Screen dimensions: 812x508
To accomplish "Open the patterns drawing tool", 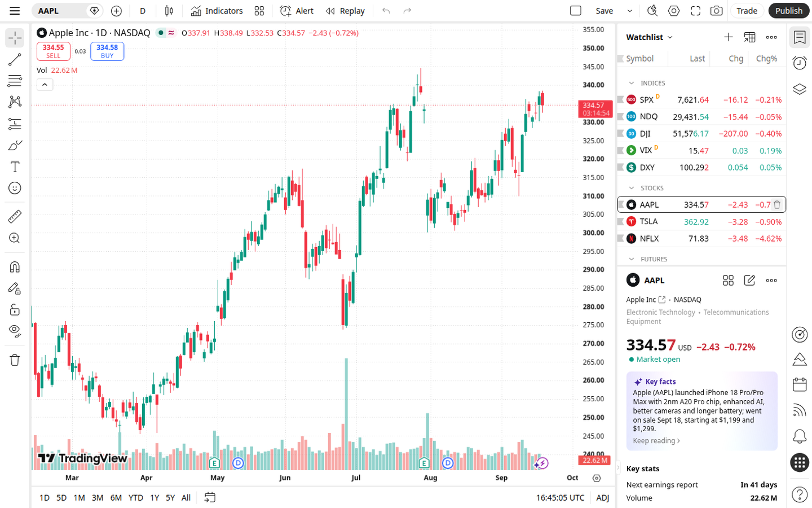I will point(15,102).
